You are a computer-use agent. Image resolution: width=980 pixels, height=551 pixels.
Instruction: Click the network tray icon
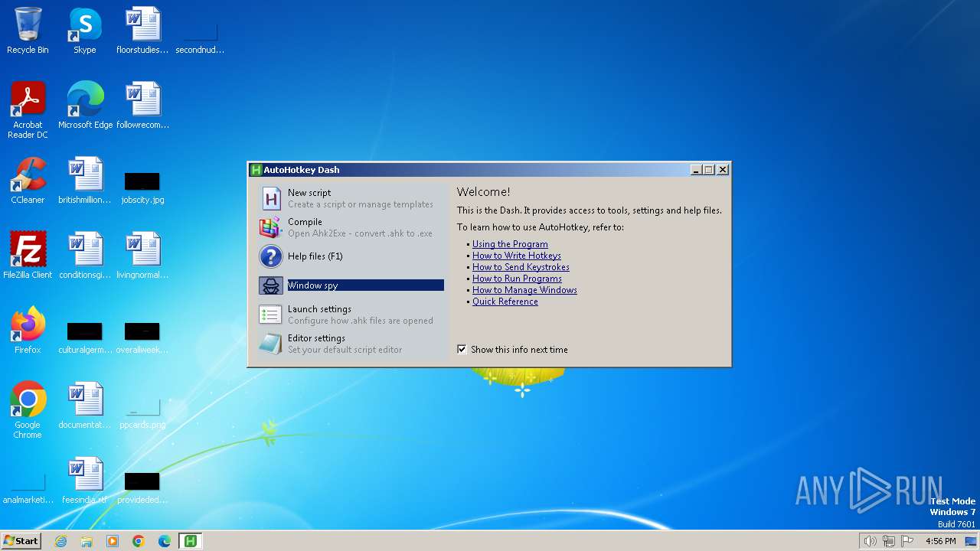click(889, 541)
